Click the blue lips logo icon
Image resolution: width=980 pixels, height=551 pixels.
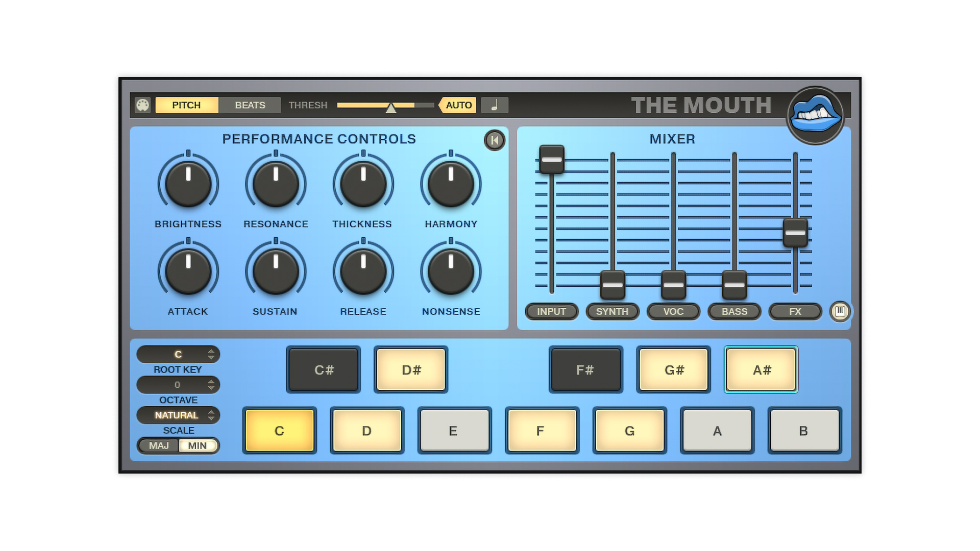(815, 115)
